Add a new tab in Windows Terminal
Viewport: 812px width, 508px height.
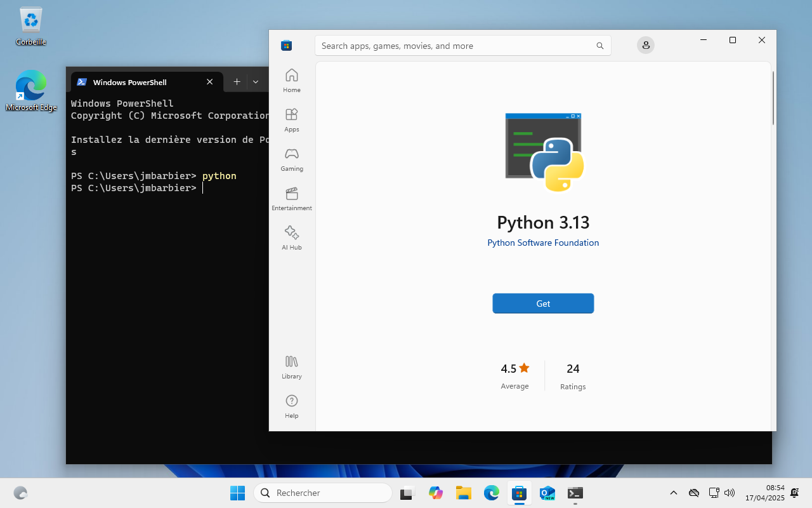point(237,82)
